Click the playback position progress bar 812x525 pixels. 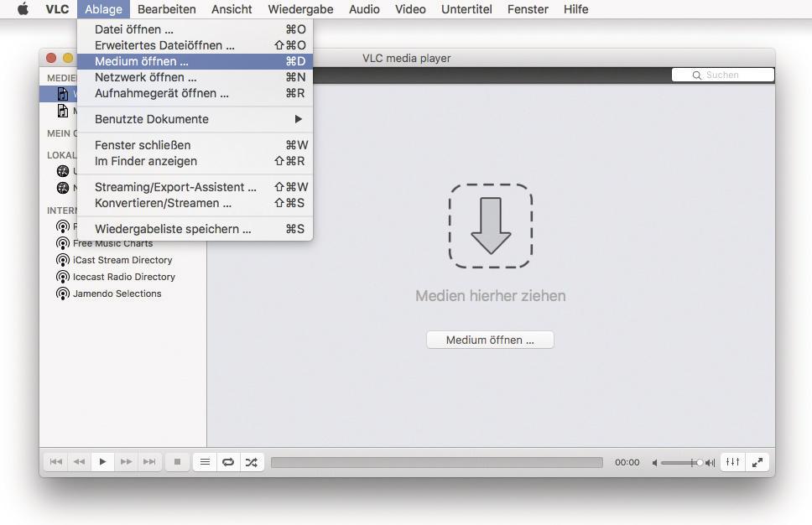[436, 462]
